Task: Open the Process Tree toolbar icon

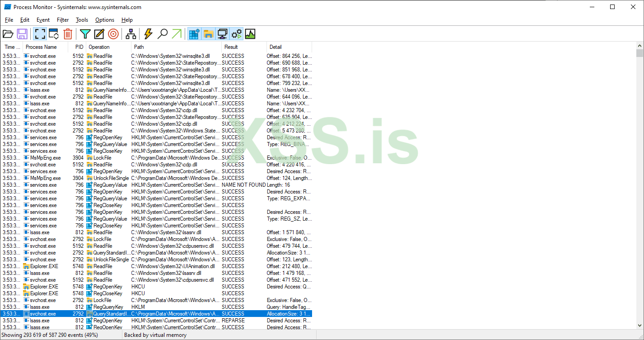Action: (x=131, y=34)
